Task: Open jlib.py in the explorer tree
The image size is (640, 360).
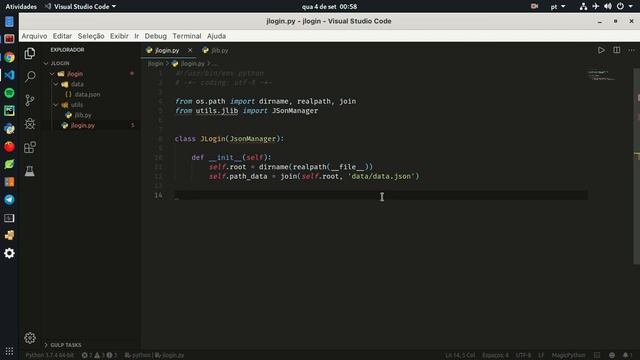Action: pos(83,115)
